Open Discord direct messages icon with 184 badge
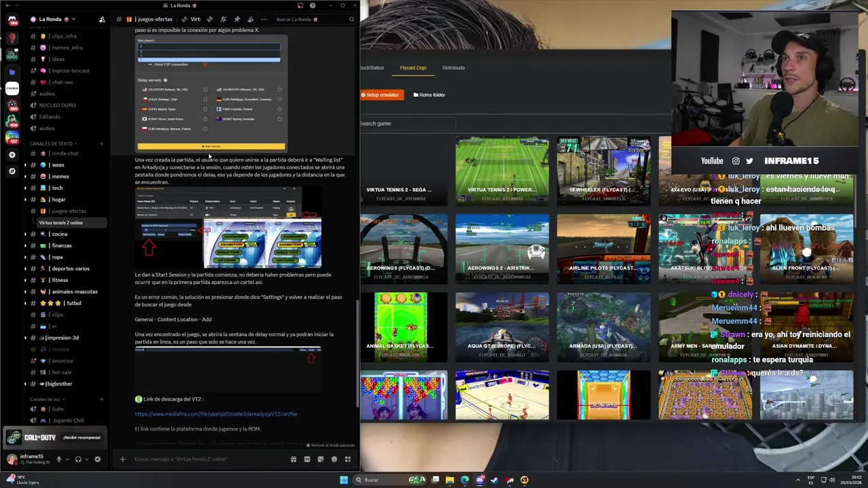Viewport: 868px width, 488px height. coord(12,20)
